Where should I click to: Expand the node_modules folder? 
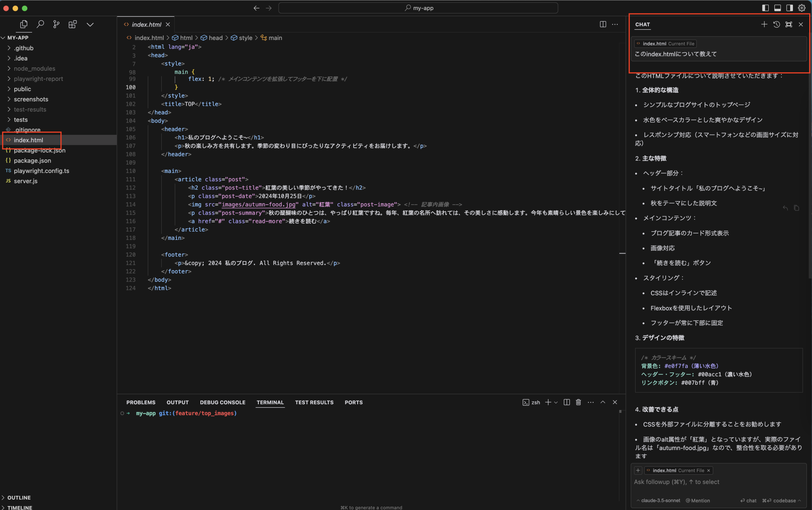(x=34, y=69)
